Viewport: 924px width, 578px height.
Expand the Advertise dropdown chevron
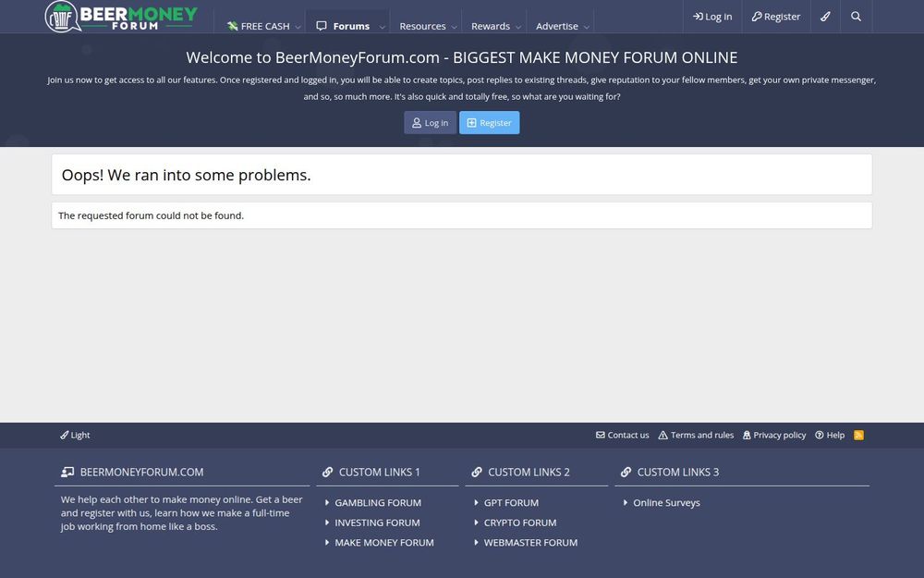point(587,27)
